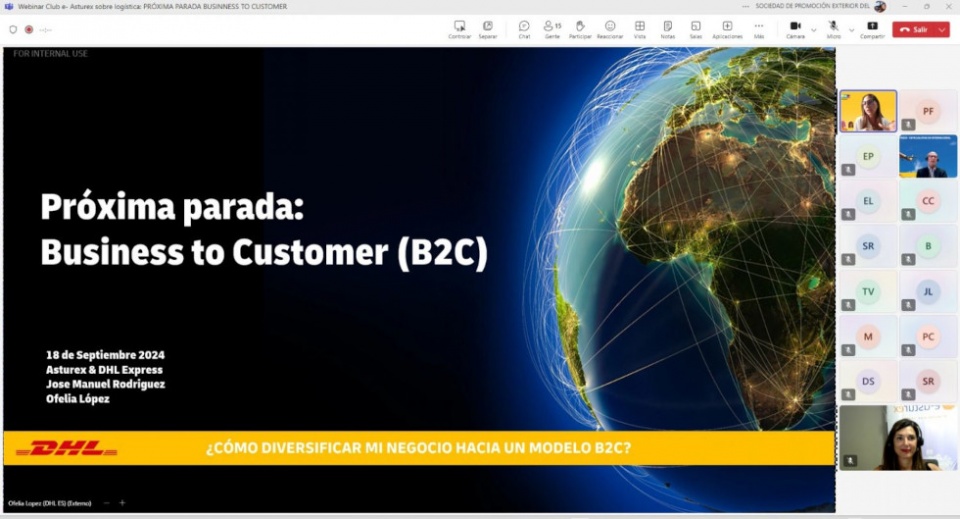The image size is (960, 519).
Task: Click the Teams logo in the title bar
Action: click(x=9, y=6)
